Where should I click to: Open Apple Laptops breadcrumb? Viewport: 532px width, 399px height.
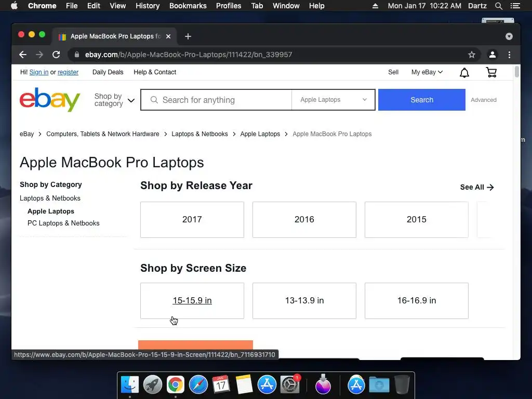(x=260, y=134)
